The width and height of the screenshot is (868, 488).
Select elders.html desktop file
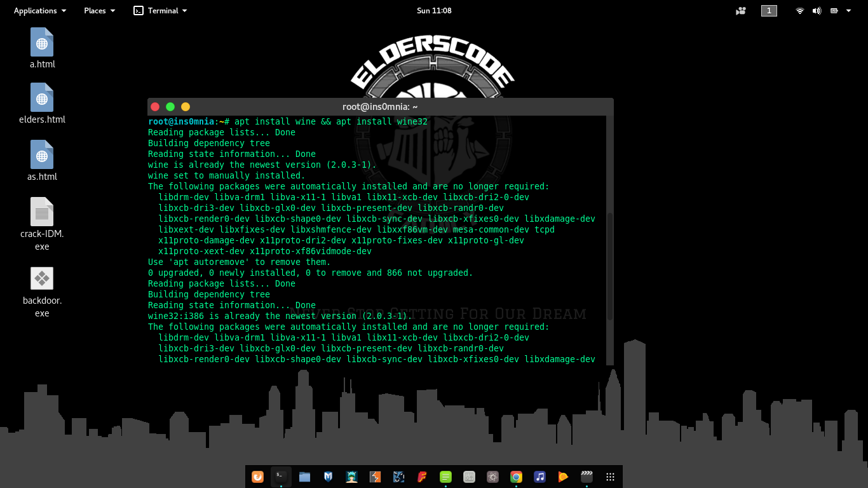point(42,104)
